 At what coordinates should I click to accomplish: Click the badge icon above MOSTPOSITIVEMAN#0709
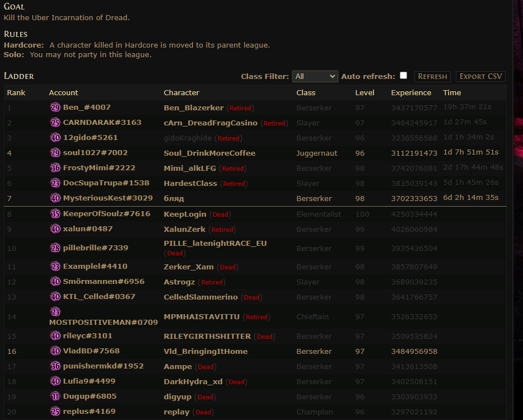(x=55, y=312)
